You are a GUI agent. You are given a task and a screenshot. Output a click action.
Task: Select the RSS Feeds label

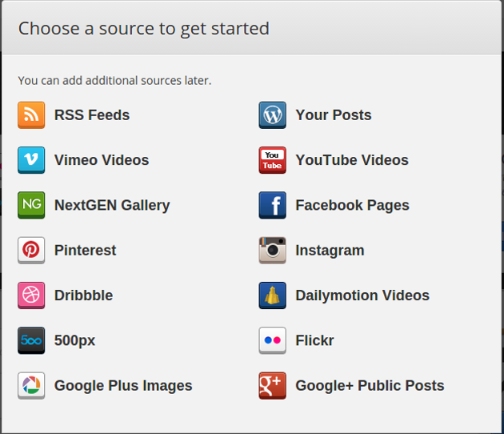[x=92, y=115]
